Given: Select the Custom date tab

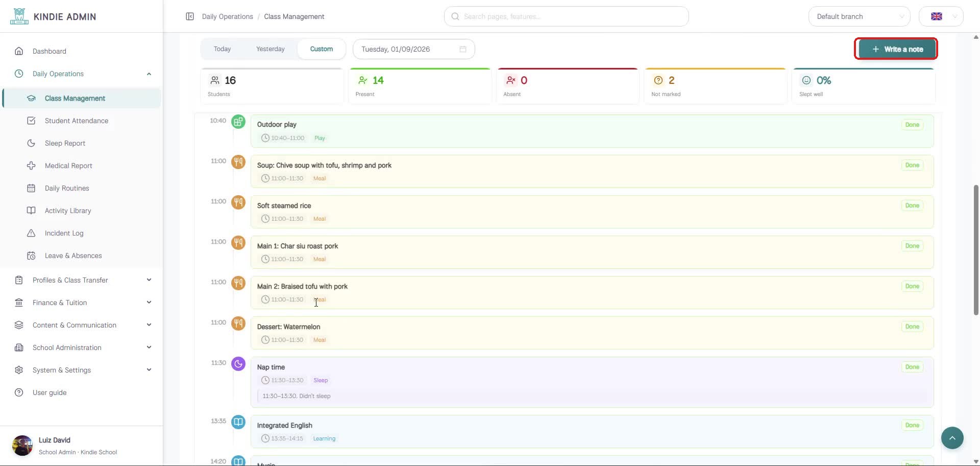Looking at the screenshot, I should [x=322, y=49].
